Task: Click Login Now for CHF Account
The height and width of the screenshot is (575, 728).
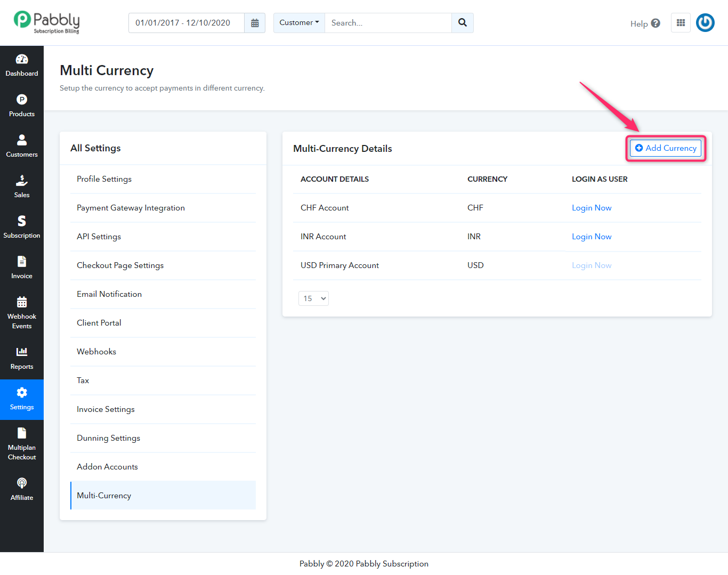Action: pos(592,208)
